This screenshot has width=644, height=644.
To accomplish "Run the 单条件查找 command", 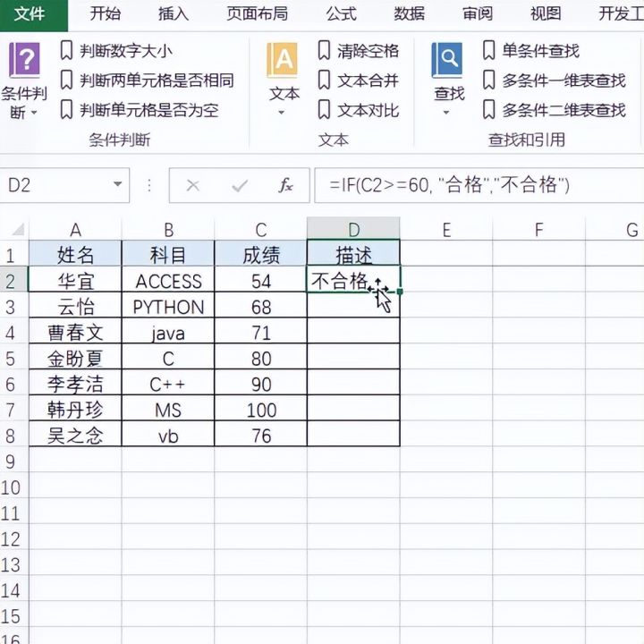I will [540, 51].
